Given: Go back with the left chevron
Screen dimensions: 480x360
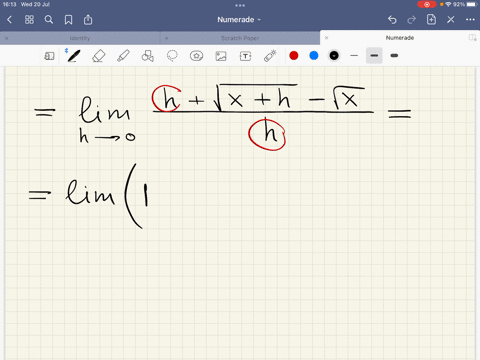Looking at the screenshot, I should point(9,20).
